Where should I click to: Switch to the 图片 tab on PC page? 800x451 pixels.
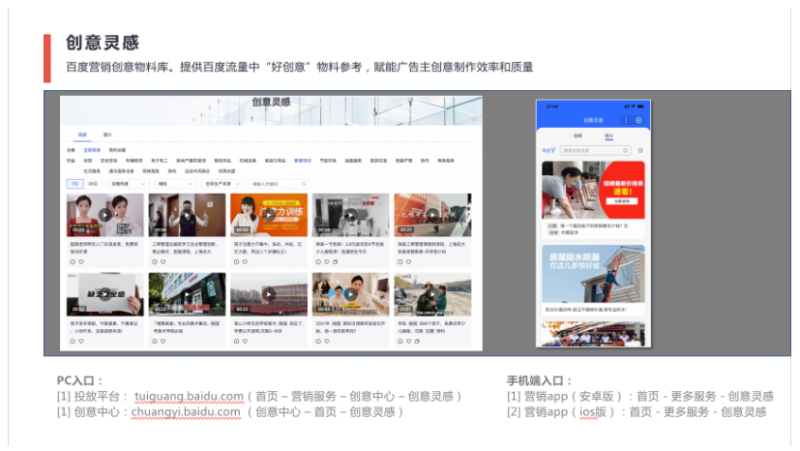pos(107,133)
